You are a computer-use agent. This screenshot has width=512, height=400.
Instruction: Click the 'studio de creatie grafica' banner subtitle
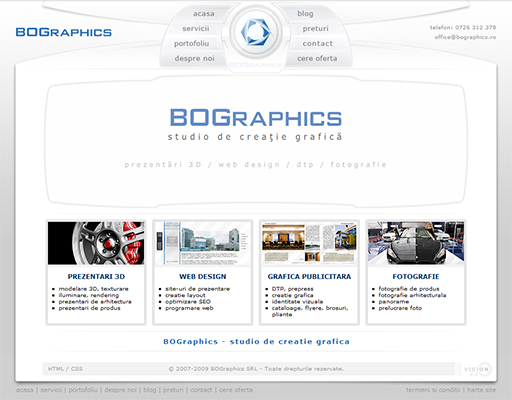coord(255,137)
